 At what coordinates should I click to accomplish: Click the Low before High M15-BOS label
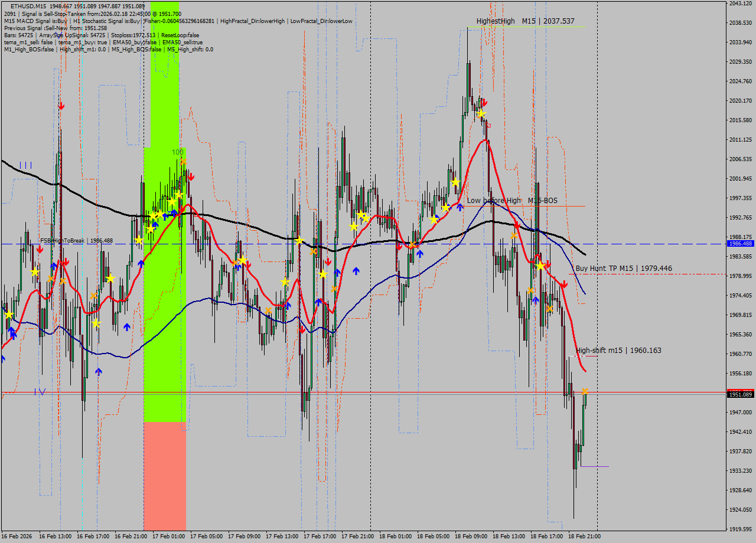511,201
